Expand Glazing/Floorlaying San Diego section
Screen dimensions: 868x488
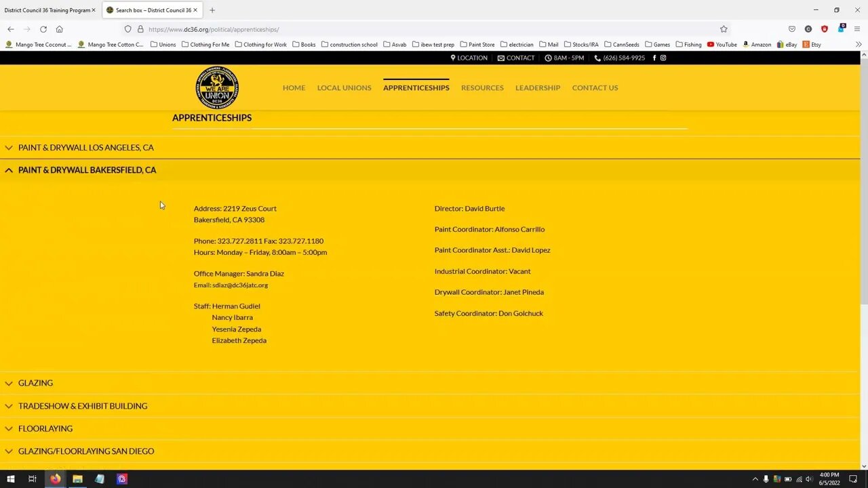pyautogui.click(x=430, y=451)
